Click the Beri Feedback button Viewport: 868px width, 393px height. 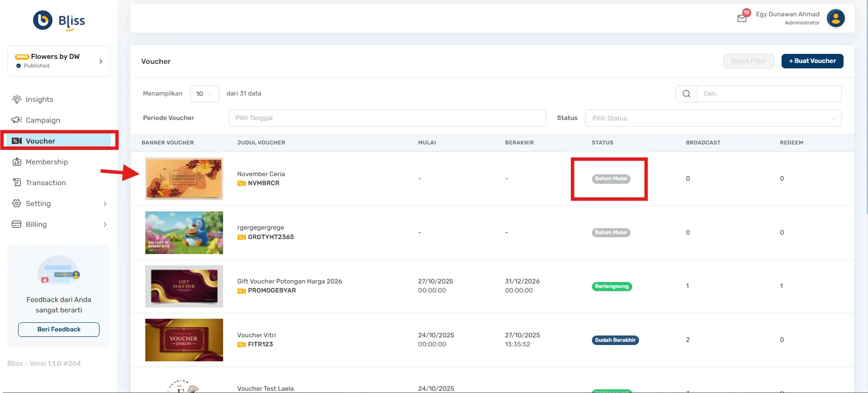pos(59,329)
